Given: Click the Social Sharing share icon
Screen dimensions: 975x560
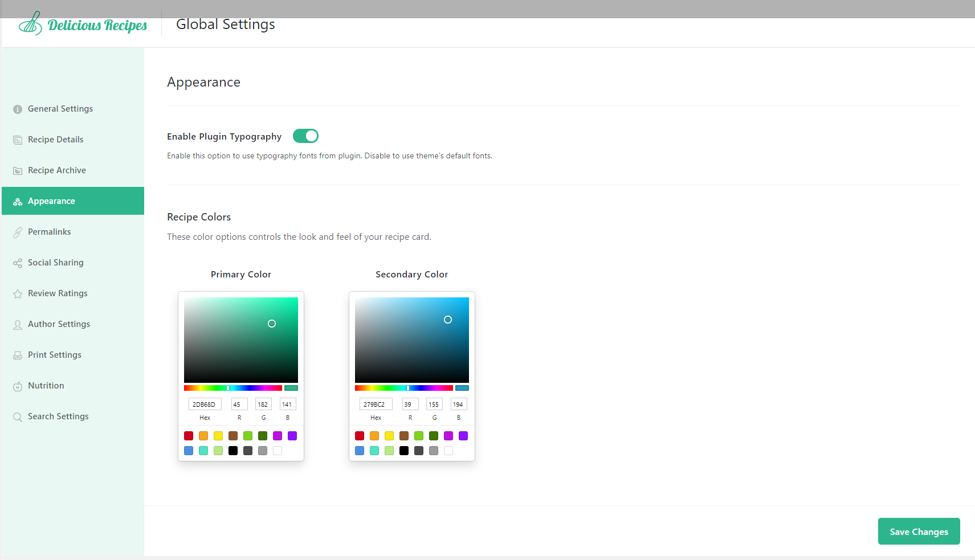Looking at the screenshot, I should tap(18, 262).
